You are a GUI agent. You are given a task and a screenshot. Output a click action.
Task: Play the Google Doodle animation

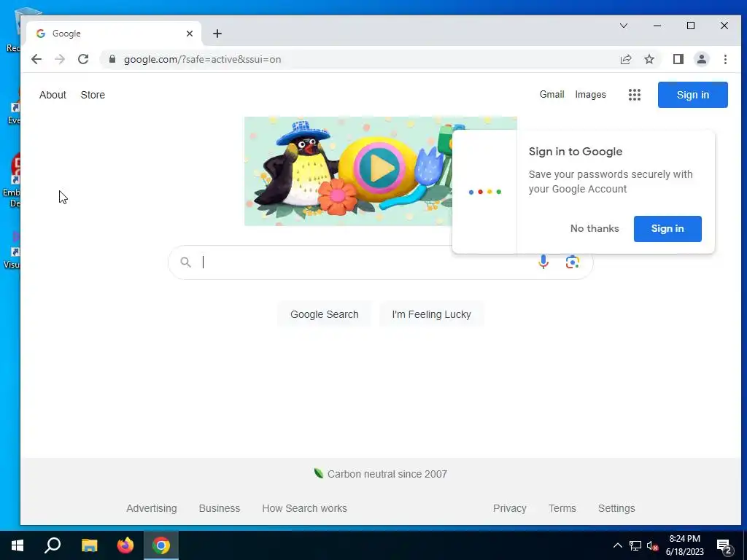click(x=379, y=168)
